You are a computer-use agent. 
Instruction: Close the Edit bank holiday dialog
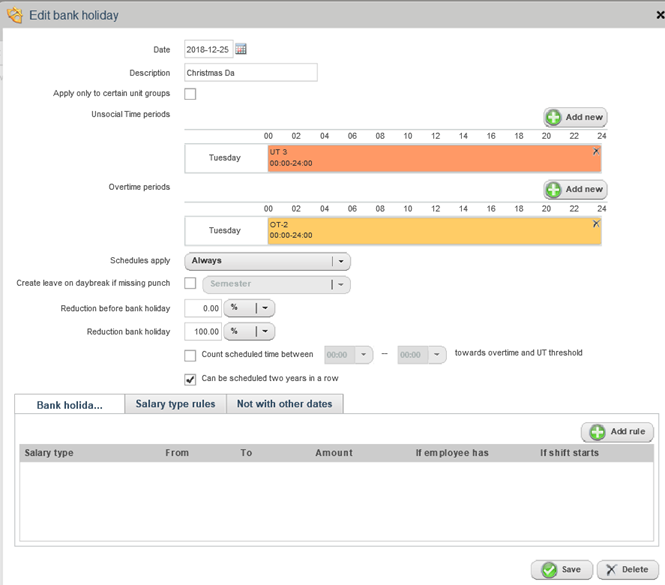coord(660,15)
